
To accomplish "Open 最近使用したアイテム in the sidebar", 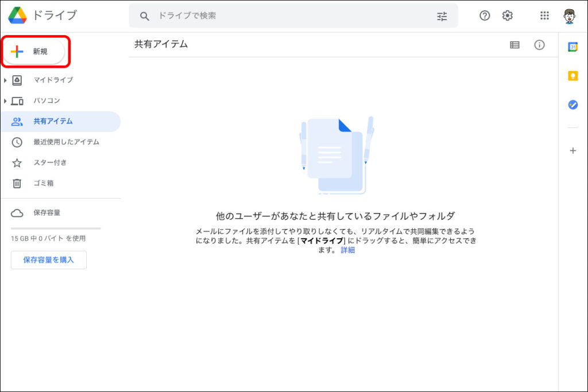I will pyautogui.click(x=65, y=142).
